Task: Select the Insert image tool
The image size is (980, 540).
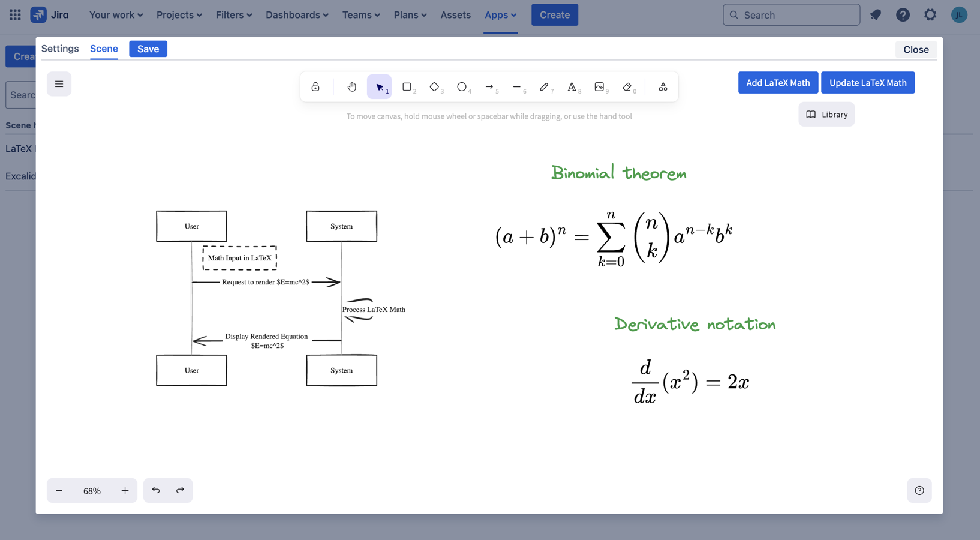Action: coord(600,87)
